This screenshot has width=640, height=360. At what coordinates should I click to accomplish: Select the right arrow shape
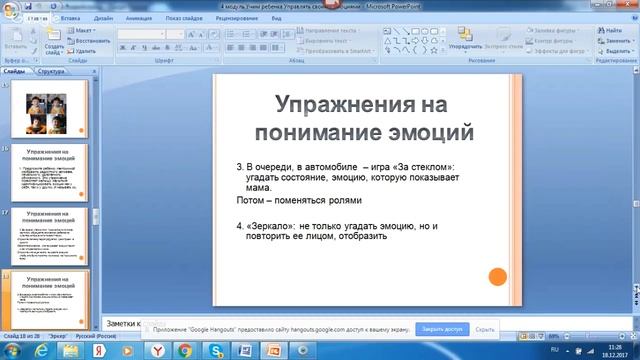pyautogui.click(x=416, y=41)
